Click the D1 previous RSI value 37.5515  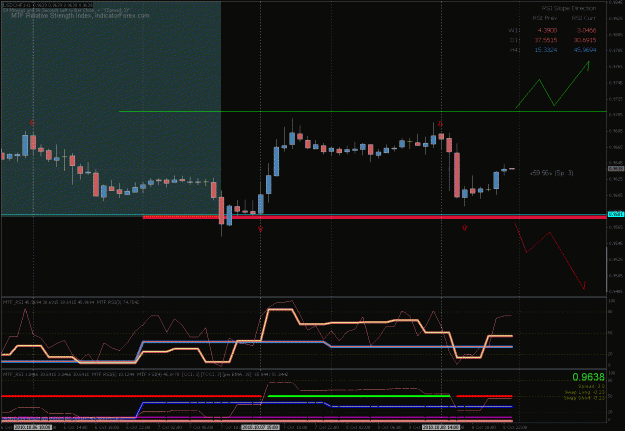coord(546,40)
